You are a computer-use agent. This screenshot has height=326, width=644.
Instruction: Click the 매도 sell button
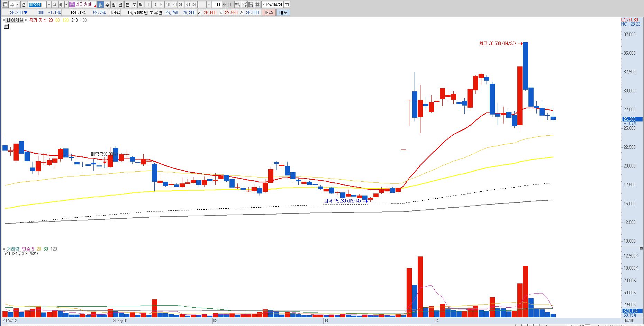click(283, 12)
